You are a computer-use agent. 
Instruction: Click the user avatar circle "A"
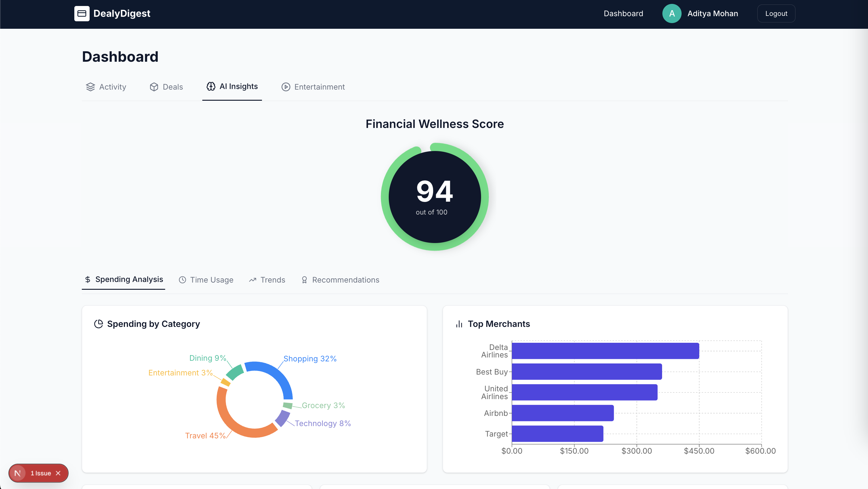coord(672,13)
